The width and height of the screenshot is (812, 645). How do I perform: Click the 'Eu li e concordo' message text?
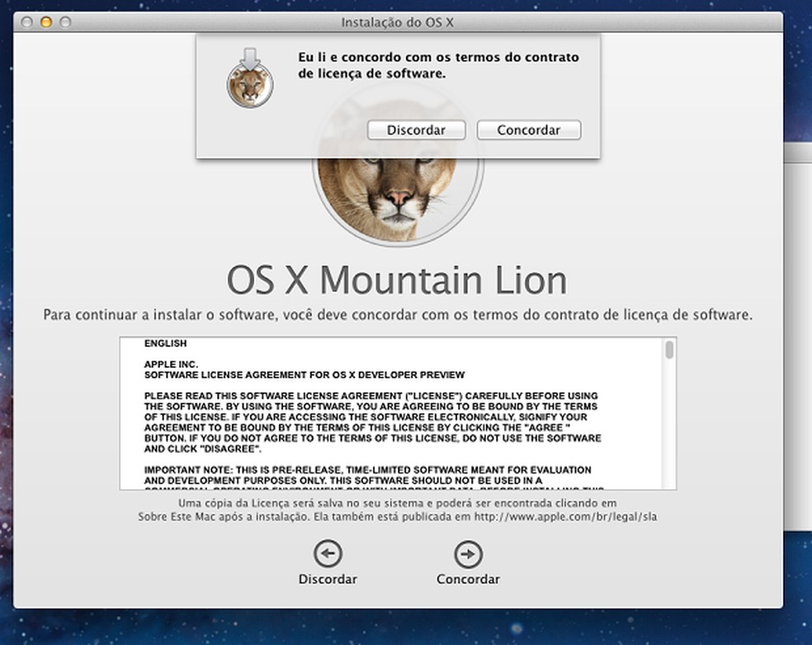coord(438,65)
